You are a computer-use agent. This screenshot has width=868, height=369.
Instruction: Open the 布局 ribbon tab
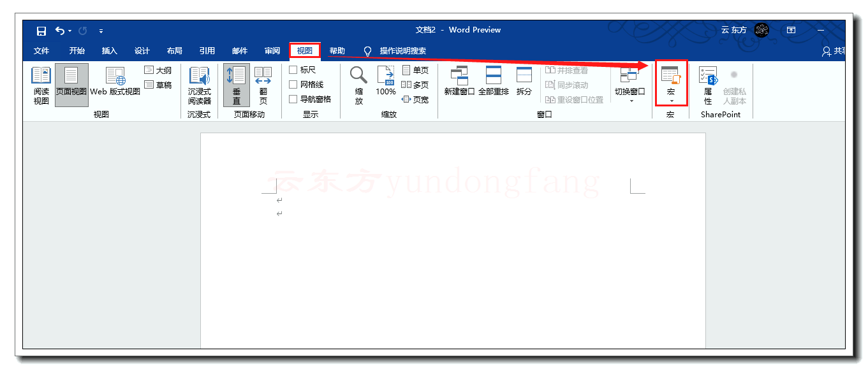[x=174, y=51]
